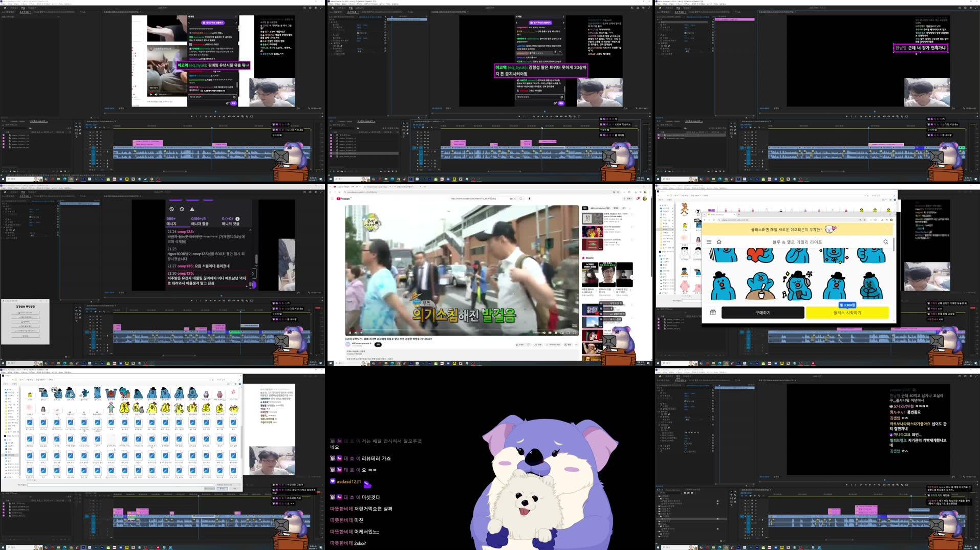Viewport: 980px width, 550px height.
Task: Open YouTube player settings gear
Action: coord(556,333)
